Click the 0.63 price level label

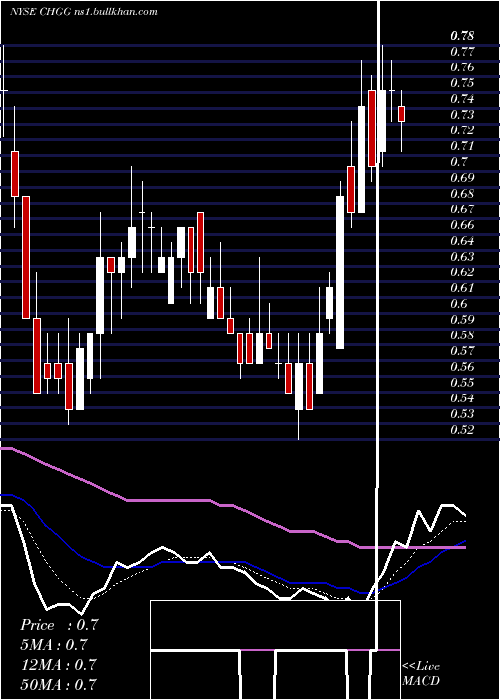click(462, 257)
